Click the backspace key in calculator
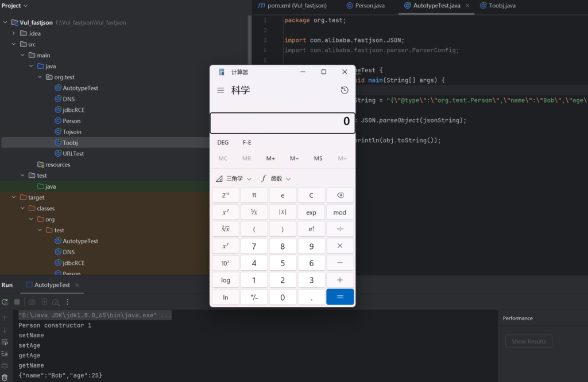Image resolution: width=588 pixels, height=382 pixels. (340, 195)
